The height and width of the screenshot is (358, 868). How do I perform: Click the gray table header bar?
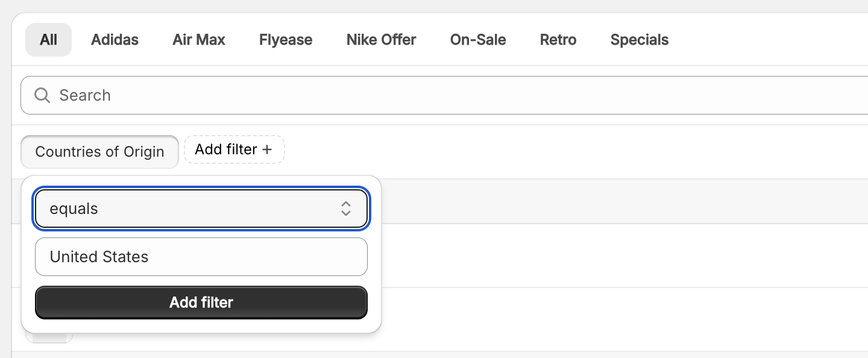603,201
